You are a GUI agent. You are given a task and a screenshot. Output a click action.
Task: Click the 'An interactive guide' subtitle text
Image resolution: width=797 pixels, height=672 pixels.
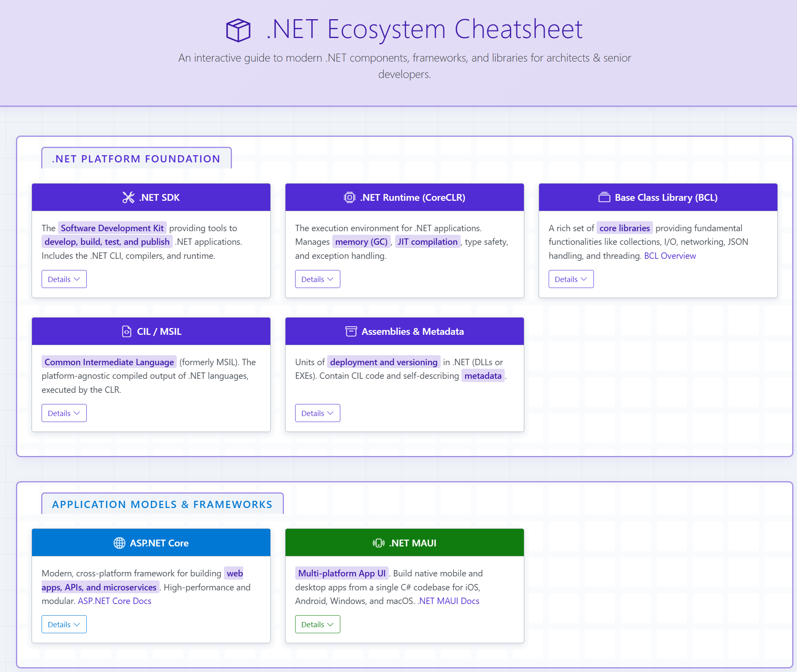tap(405, 66)
